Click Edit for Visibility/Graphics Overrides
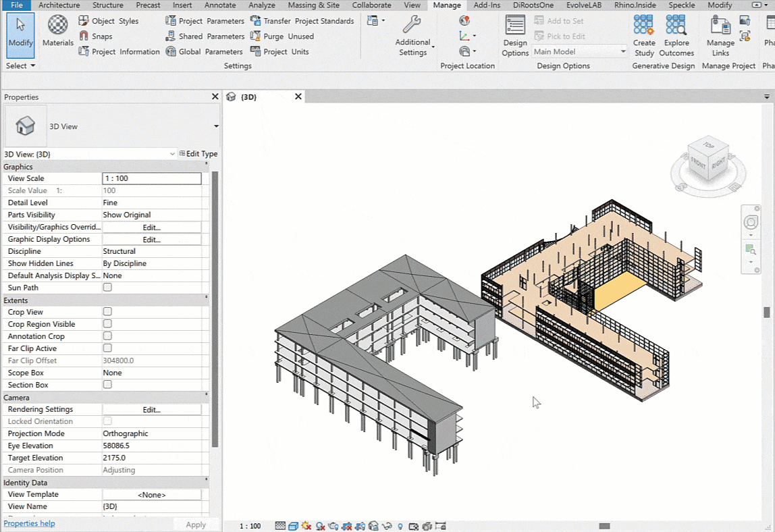The image size is (775, 532). (x=152, y=228)
